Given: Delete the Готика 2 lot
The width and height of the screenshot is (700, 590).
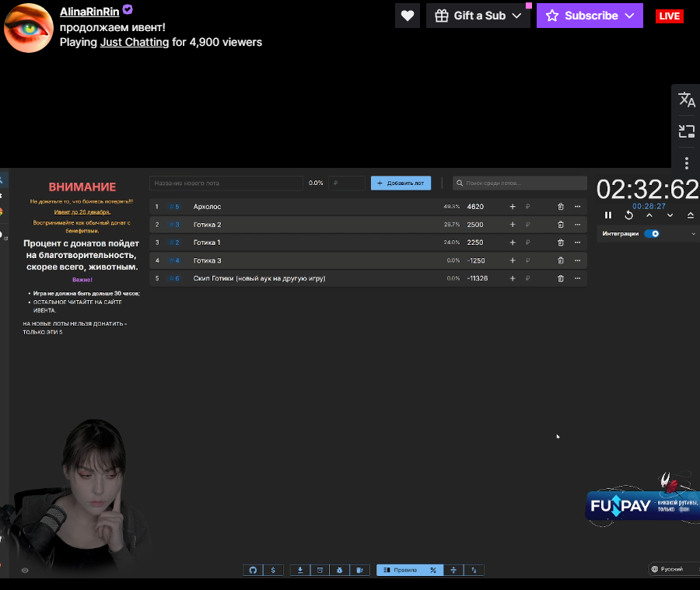Looking at the screenshot, I should pos(561,225).
